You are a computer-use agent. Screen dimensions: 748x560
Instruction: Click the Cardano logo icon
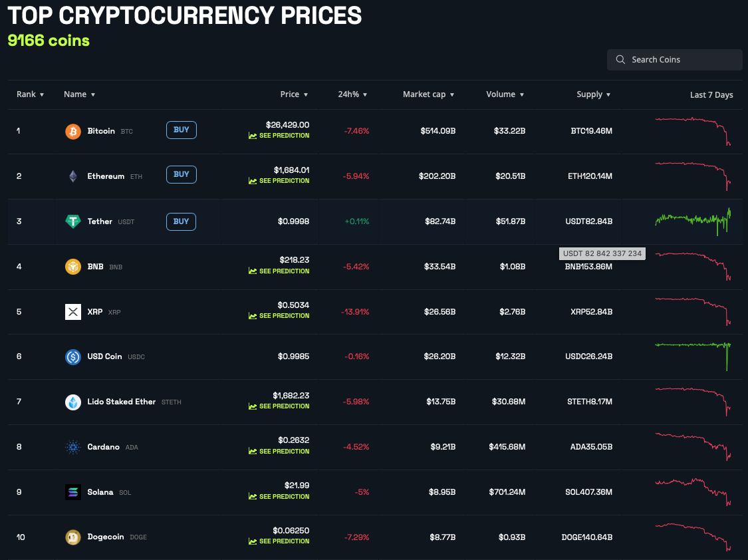click(x=73, y=447)
